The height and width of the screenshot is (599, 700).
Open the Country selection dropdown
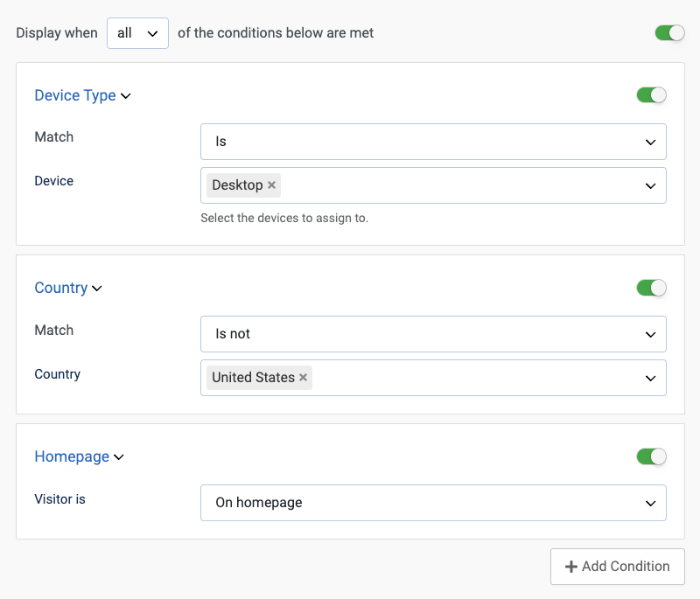pyautogui.click(x=433, y=378)
